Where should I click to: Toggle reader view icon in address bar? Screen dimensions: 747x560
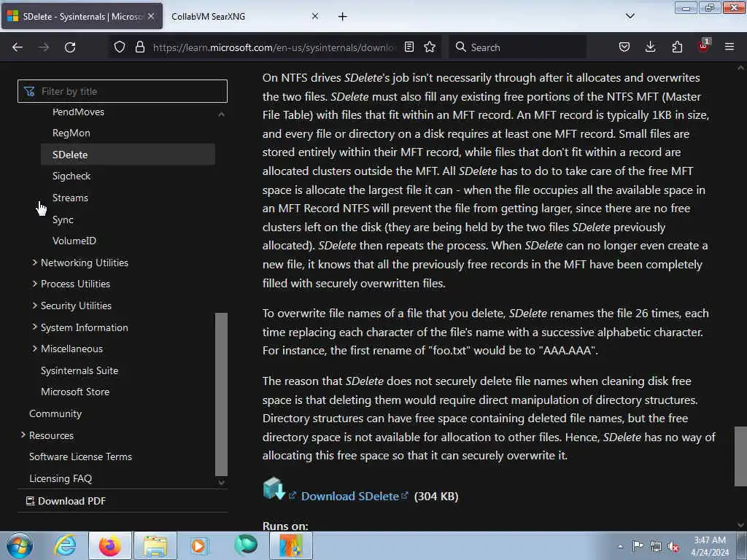point(409,47)
